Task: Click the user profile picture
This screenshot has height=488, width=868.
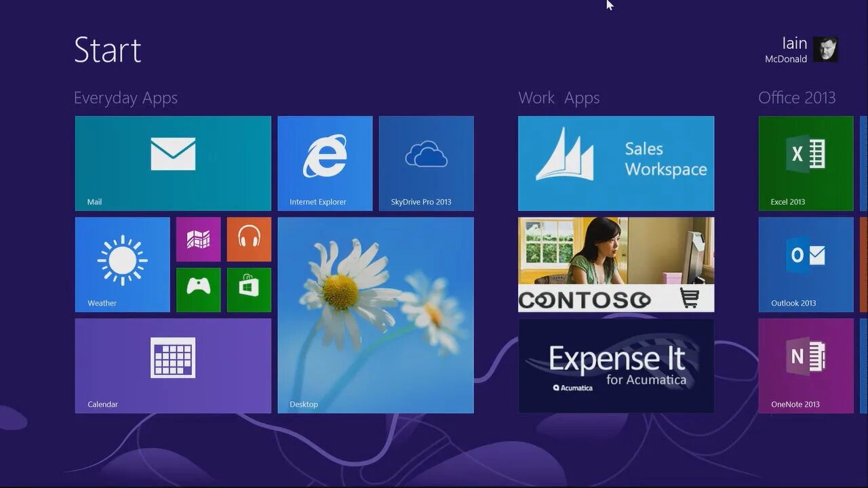Action: (826, 49)
